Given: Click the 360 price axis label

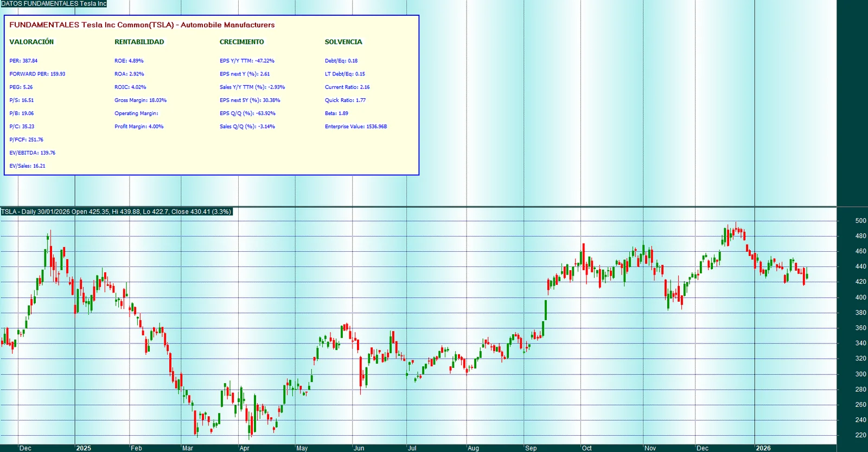Looking at the screenshot, I should pos(860,328).
